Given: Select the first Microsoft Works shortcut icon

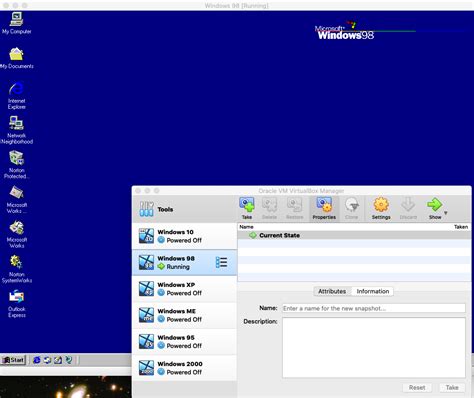Looking at the screenshot, I should (x=16, y=199).
